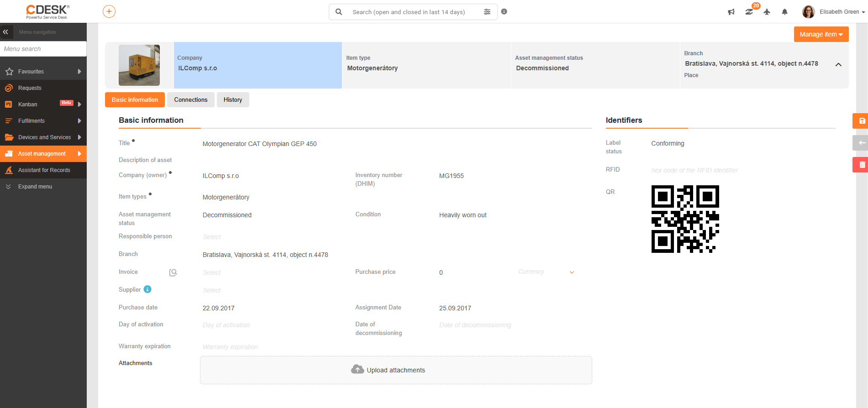The width and height of the screenshot is (868, 408).
Task: Switch to the Connections tab
Action: (x=191, y=100)
